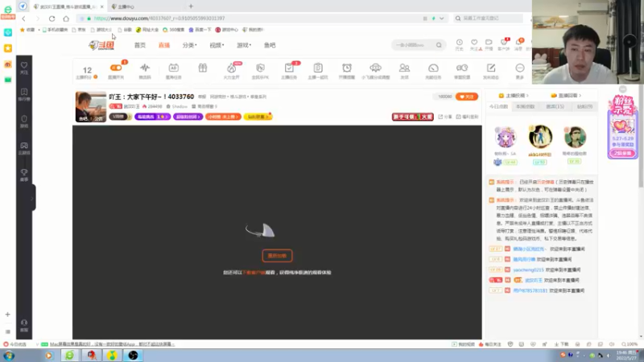Open the 鱼吧 navigation item
This screenshot has width=644, height=362.
pos(270,45)
